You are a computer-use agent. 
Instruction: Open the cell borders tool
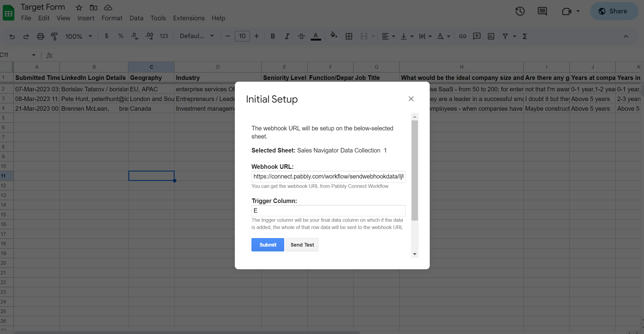pyautogui.click(x=349, y=36)
